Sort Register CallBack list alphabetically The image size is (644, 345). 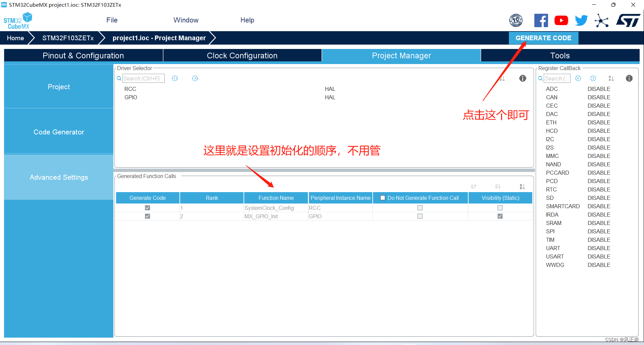click(611, 78)
